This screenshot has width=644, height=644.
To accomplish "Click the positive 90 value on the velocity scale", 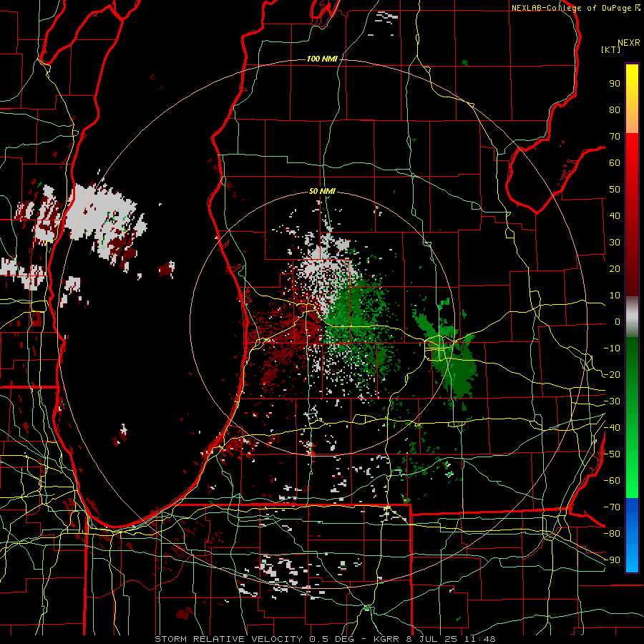I will pos(615,84).
